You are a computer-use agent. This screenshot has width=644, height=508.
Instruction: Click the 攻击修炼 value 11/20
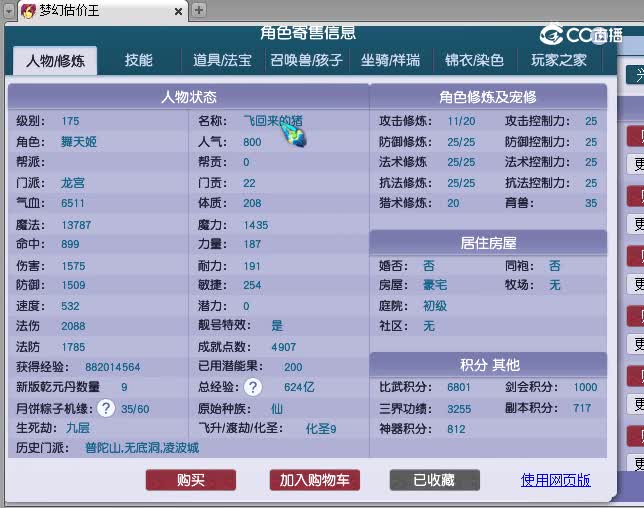(461, 121)
